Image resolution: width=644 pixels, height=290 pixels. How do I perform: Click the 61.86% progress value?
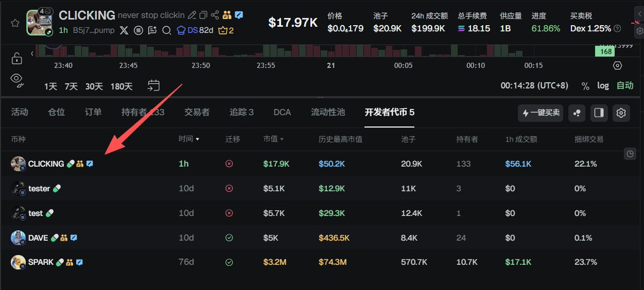(x=546, y=28)
